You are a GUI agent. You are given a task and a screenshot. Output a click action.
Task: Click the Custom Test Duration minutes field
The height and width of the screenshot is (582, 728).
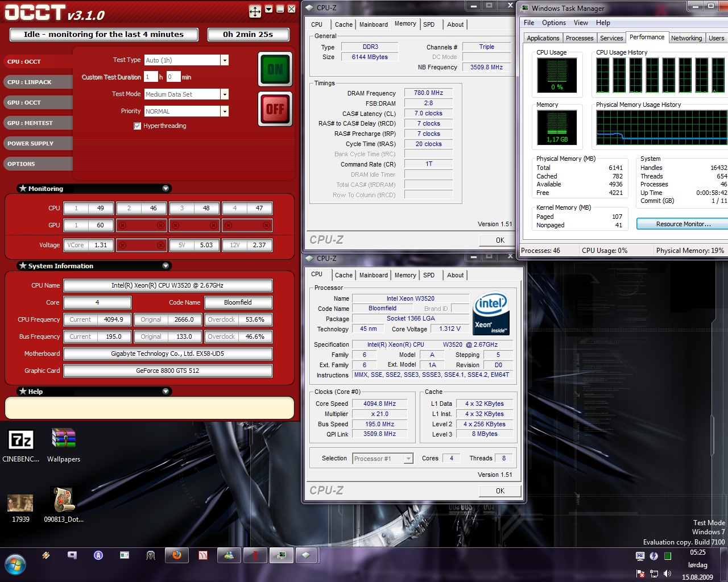[x=173, y=77]
